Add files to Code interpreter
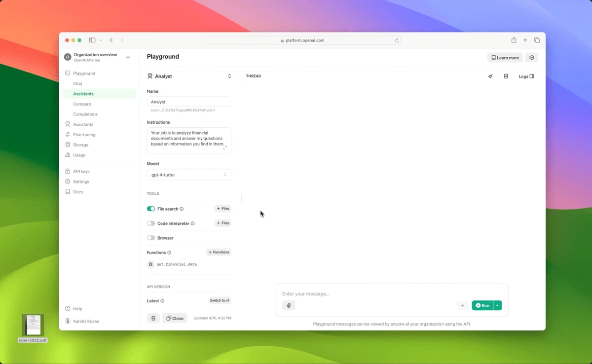This screenshot has width=592, height=364. pos(223,223)
